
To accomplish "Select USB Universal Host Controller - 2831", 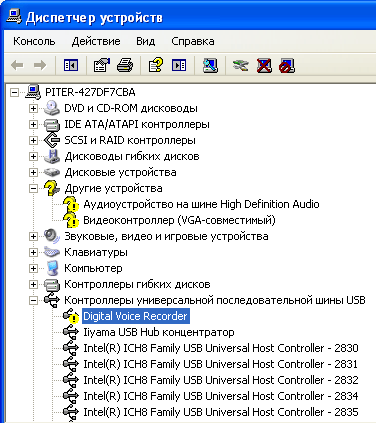I will [221, 364].
